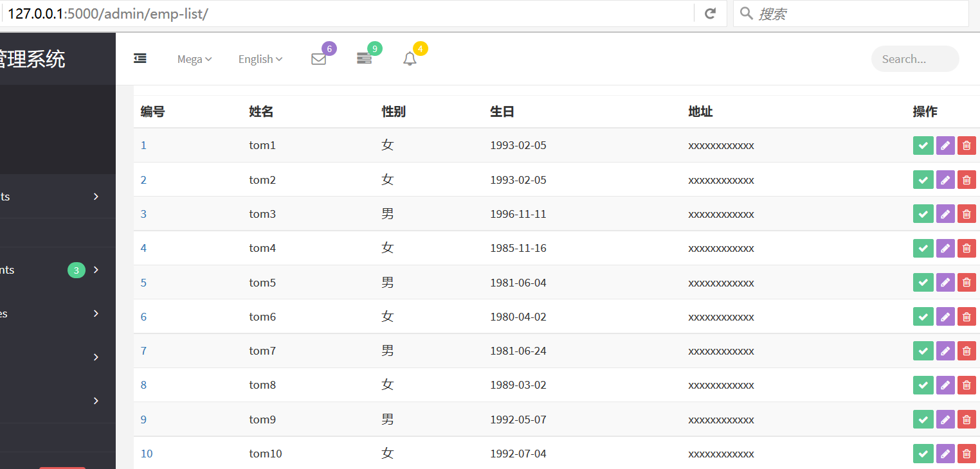Click the green check button for tom9
The width and height of the screenshot is (980, 469).
[x=923, y=419]
